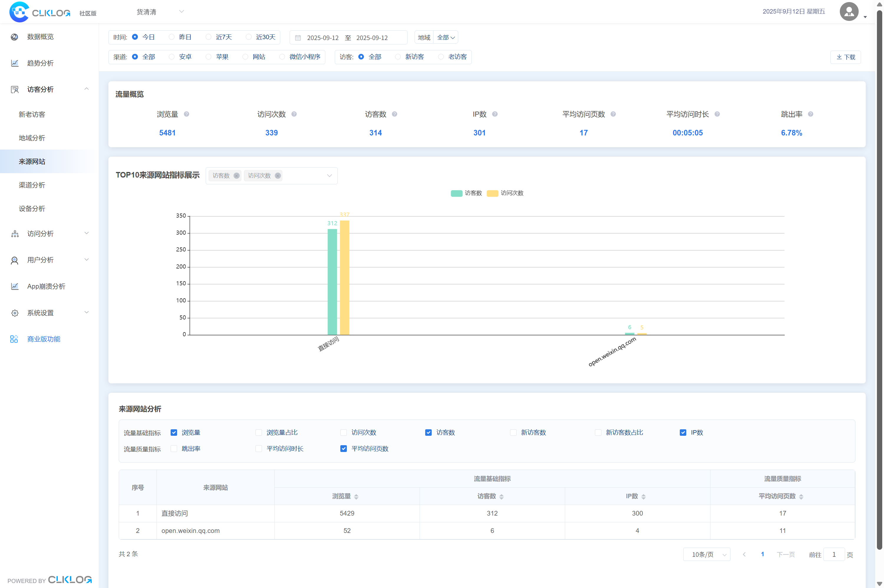Viewport: 884px width, 588px height.
Task: Click calendar icon in date range
Action: tap(298, 38)
